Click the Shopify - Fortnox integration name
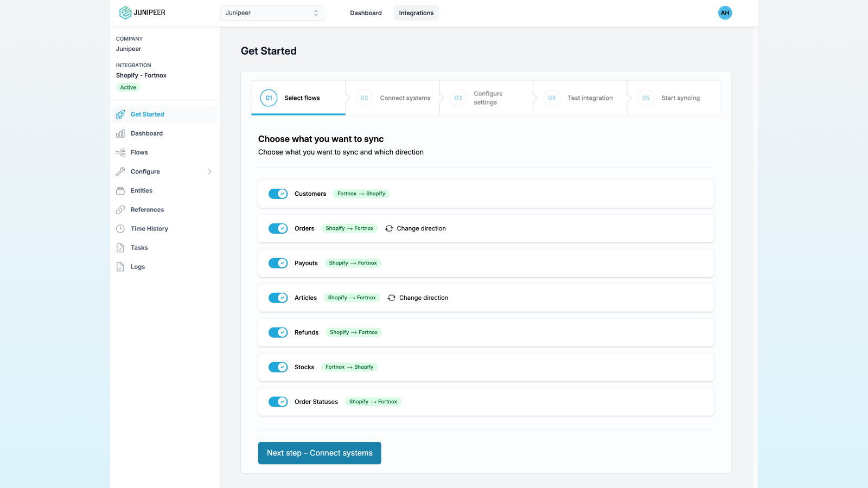Viewport: 868px width, 488px height. click(x=141, y=75)
